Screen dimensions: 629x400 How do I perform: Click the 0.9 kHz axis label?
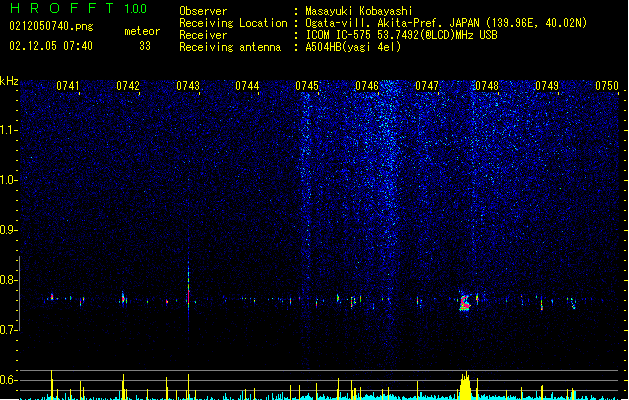[7, 230]
